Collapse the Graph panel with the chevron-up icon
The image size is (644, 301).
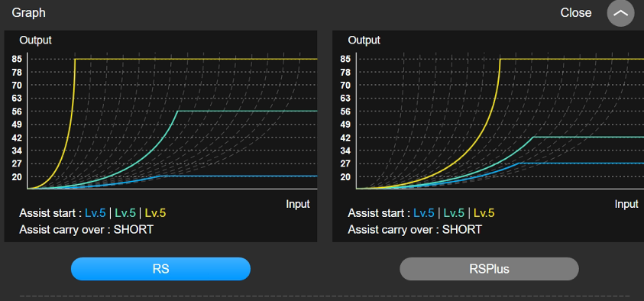(x=620, y=13)
